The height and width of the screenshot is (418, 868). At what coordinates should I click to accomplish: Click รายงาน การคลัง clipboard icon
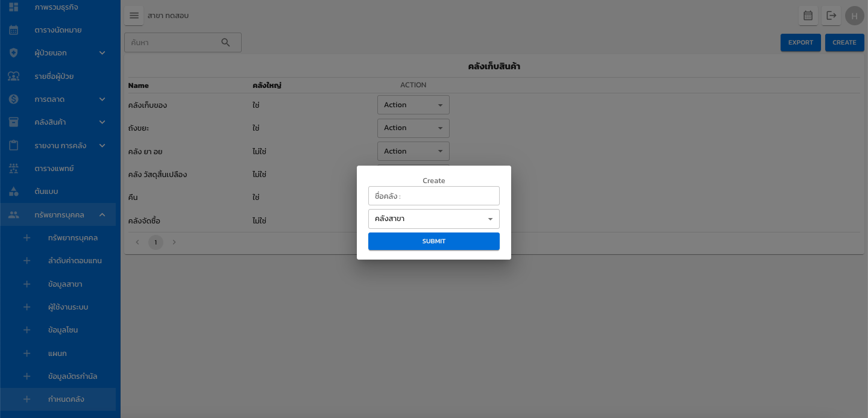point(13,146)
